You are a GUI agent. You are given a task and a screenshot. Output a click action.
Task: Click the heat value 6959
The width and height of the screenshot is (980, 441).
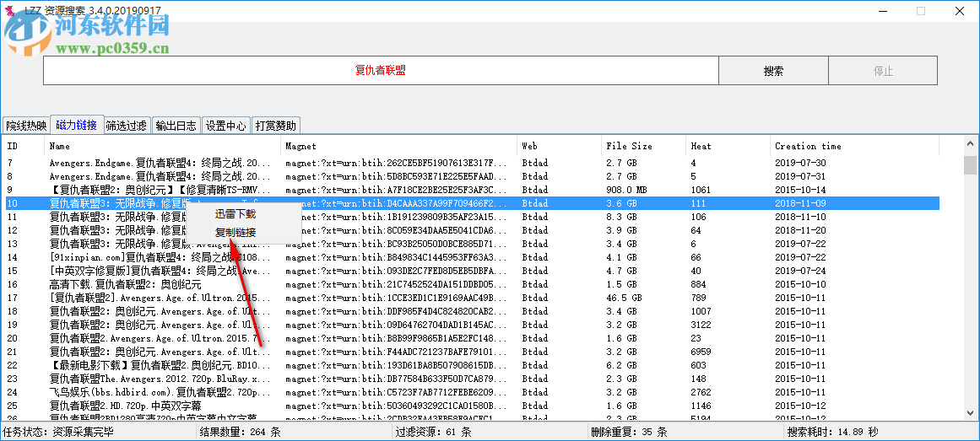pos(701,352)
